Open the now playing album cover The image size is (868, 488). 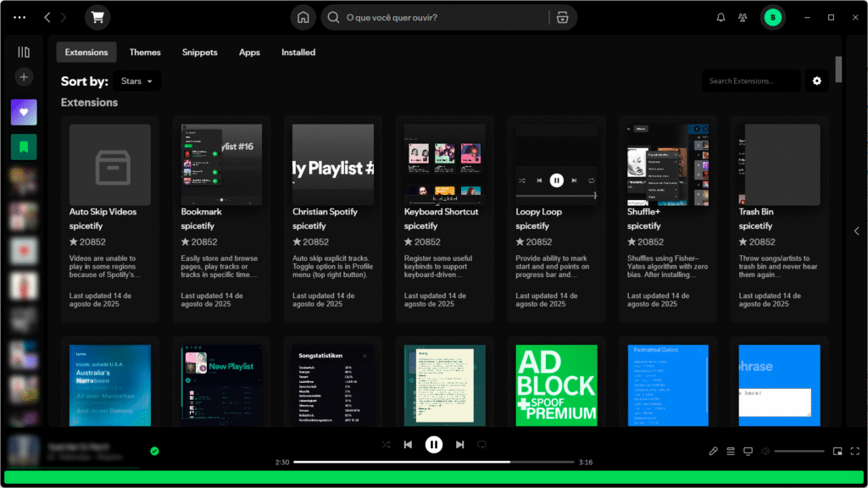(x=24, y=451)
